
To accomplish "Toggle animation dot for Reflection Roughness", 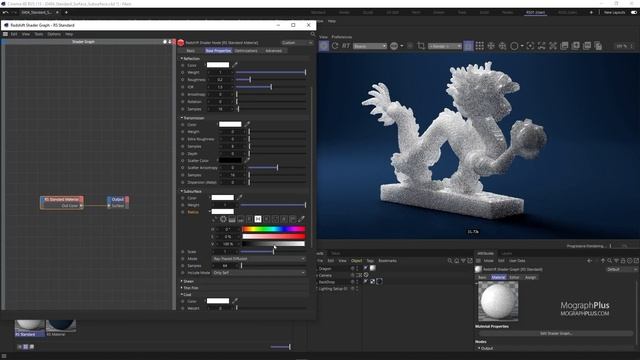I will (x=182, y=80).
